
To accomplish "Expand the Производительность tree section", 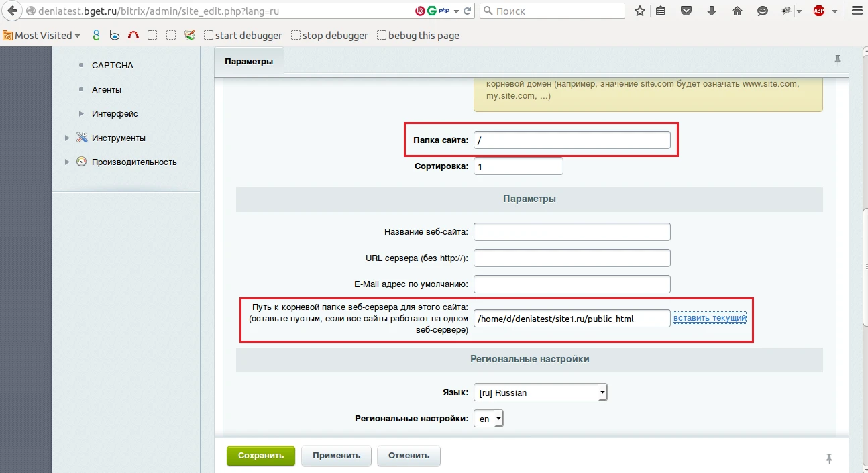I will (x=67, y=162).
